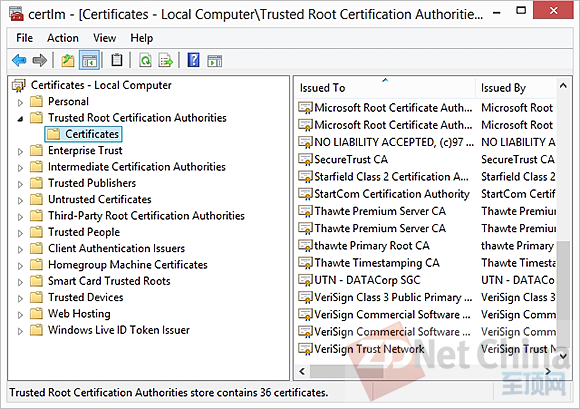
Task: Expand the Client Authentication Issuers node
Action: 20,249
